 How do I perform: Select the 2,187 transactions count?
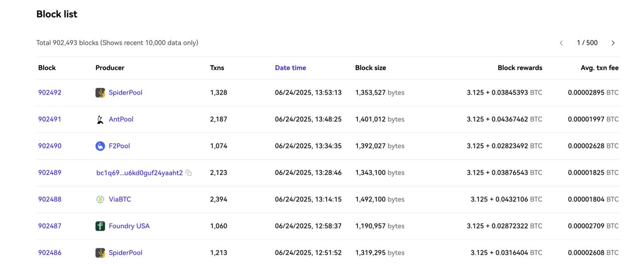(x=218, y=119)
